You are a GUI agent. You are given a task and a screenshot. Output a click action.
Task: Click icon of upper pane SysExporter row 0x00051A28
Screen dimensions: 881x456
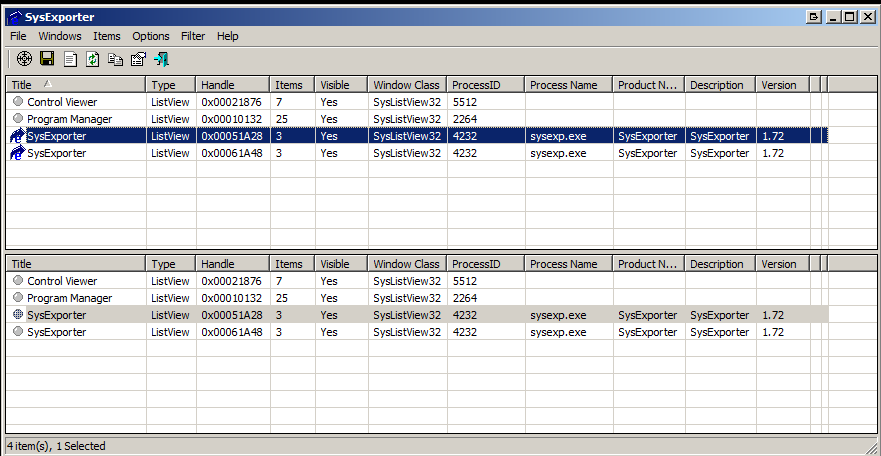18,136
